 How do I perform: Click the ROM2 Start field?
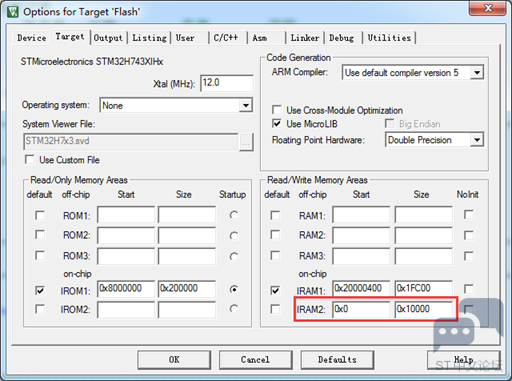126,235
